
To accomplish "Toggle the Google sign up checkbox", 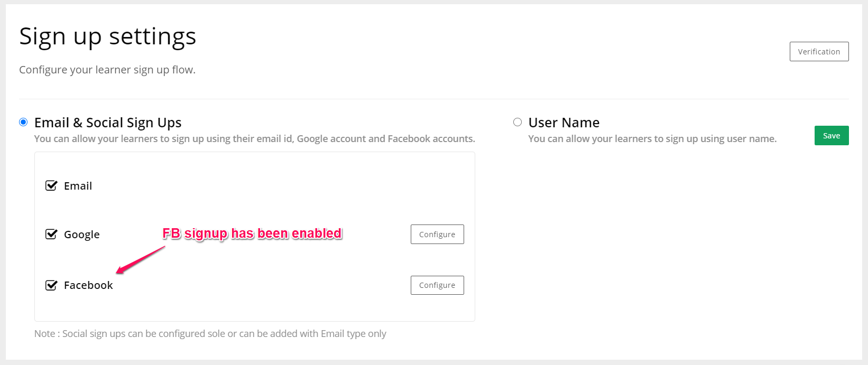I will [51, 234].
